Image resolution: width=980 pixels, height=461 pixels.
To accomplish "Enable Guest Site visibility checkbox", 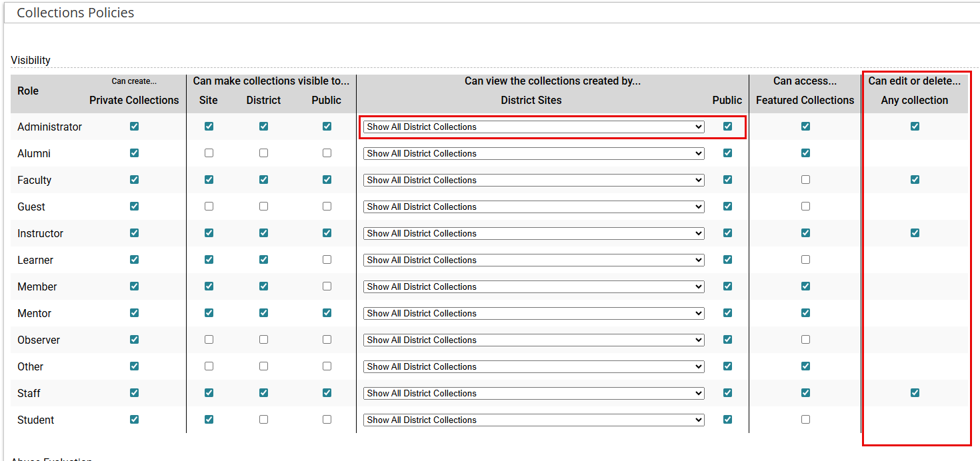I will click(209, 207).
